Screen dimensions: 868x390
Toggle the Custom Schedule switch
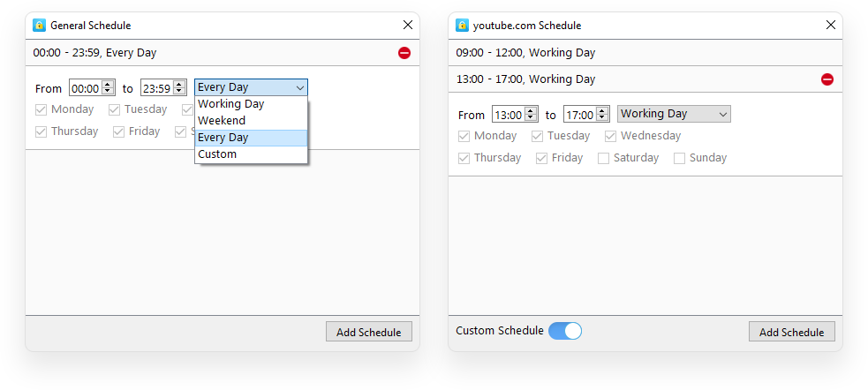pyautogui.click(x=565, y=331)
